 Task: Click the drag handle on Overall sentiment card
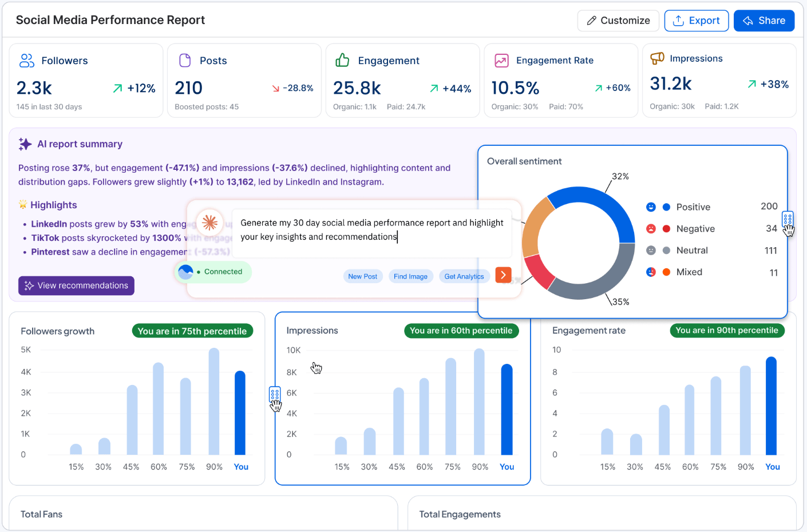point(788,219)
